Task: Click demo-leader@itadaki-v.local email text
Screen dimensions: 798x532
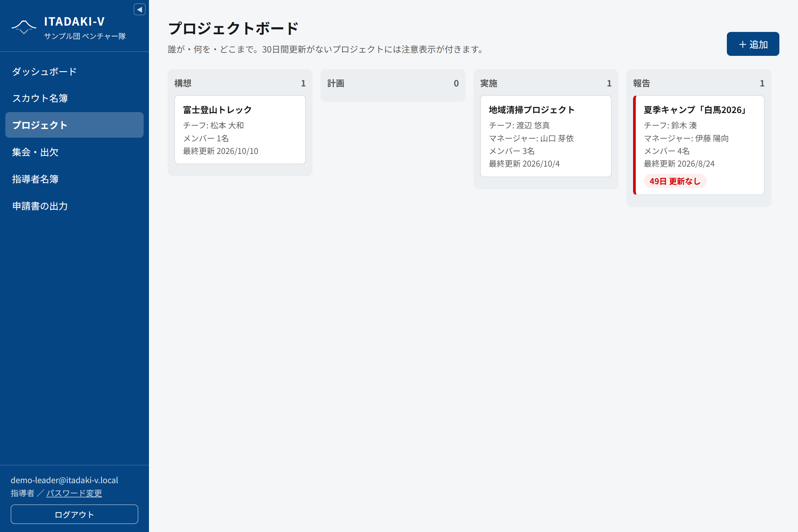Action: click(x=65, y=480)
